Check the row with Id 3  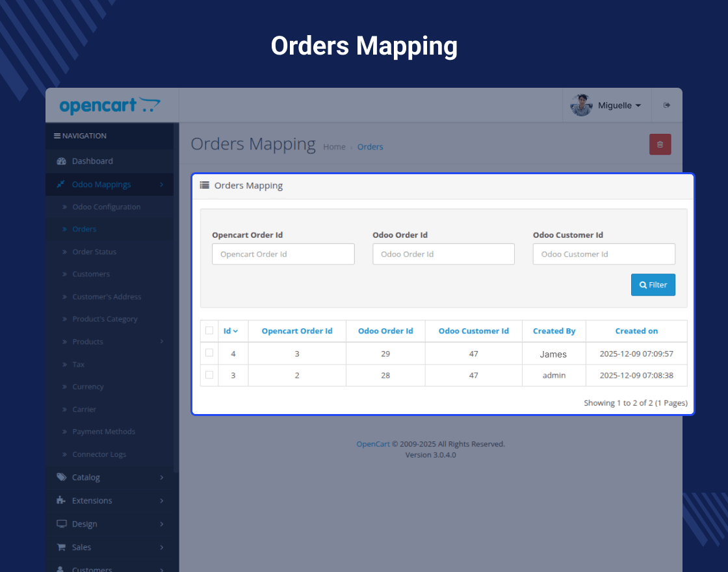(209, 374)
